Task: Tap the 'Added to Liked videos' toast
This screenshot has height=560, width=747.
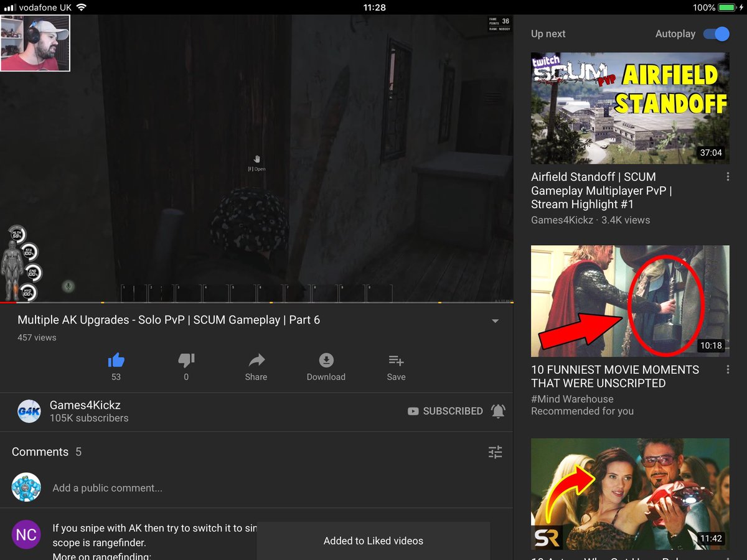Action: (x=374, y=541)
